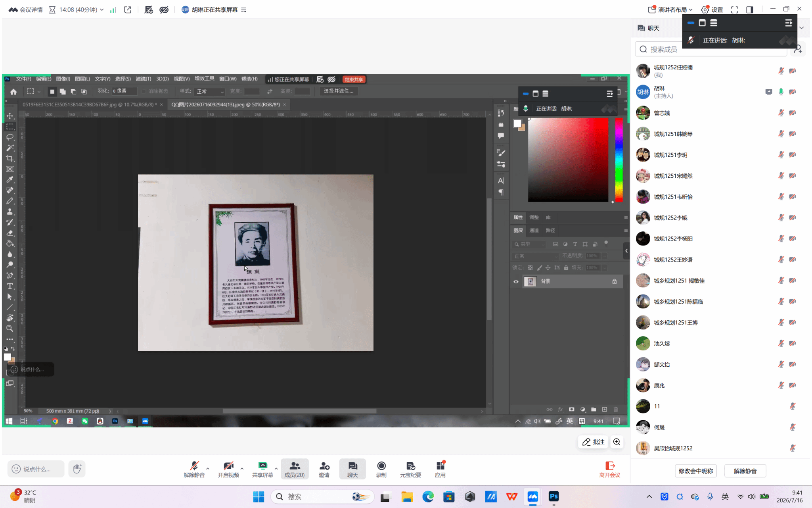Click the 修改会中昵称 button
The image size is (812, 508).
[695, 471]
